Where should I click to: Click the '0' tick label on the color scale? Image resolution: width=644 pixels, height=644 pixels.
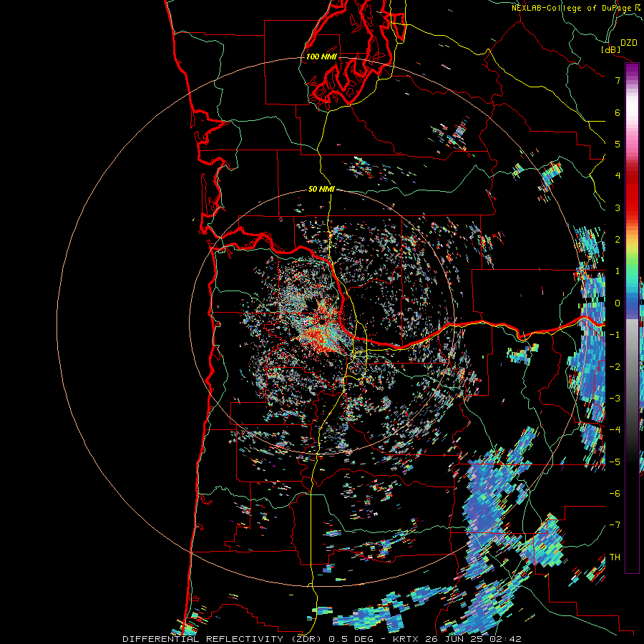(618, 303)
